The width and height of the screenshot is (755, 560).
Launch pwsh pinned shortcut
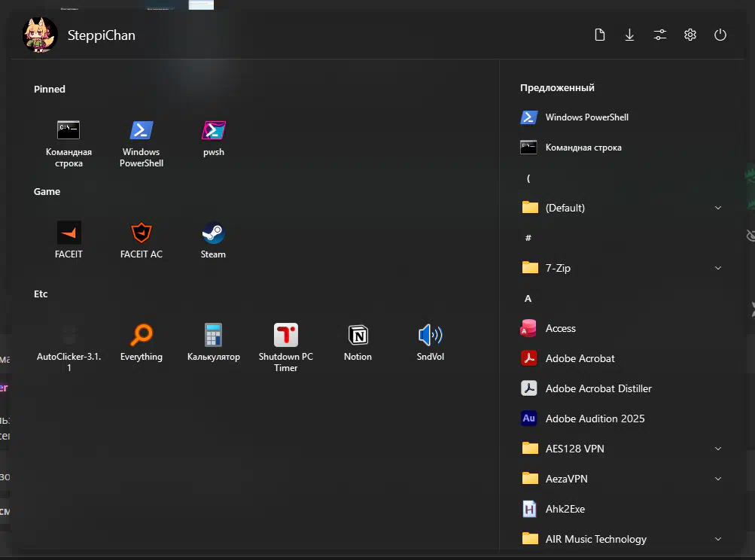point(213,131)
